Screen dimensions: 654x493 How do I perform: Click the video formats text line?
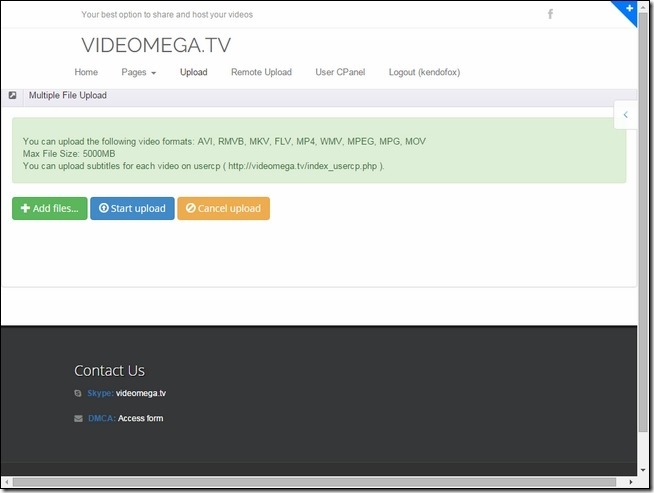(x=224, y=141)
